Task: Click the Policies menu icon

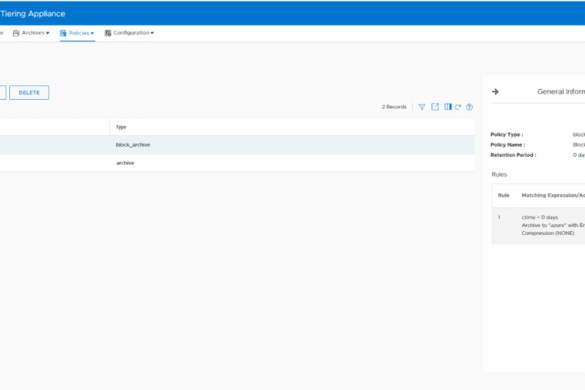Action: (x=63, y=33)
